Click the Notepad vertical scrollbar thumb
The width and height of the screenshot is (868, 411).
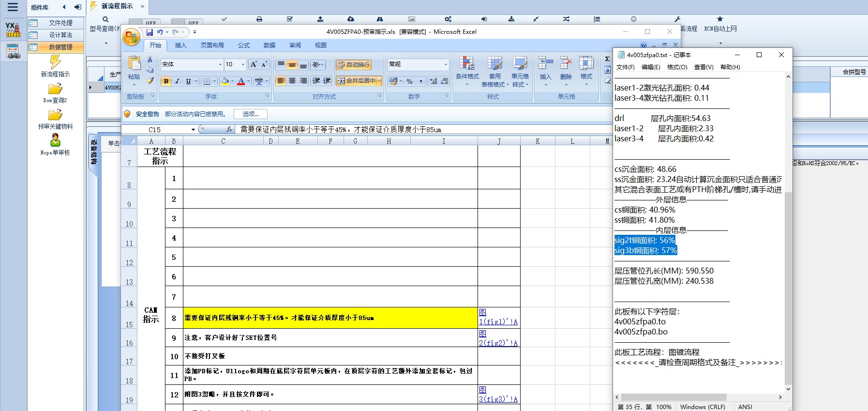(788, 288)
